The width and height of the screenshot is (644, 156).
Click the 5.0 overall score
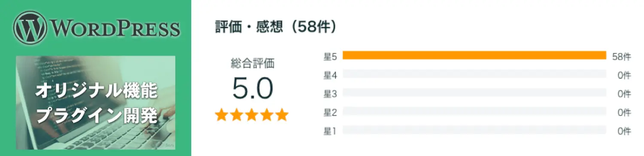click(252, 89)
